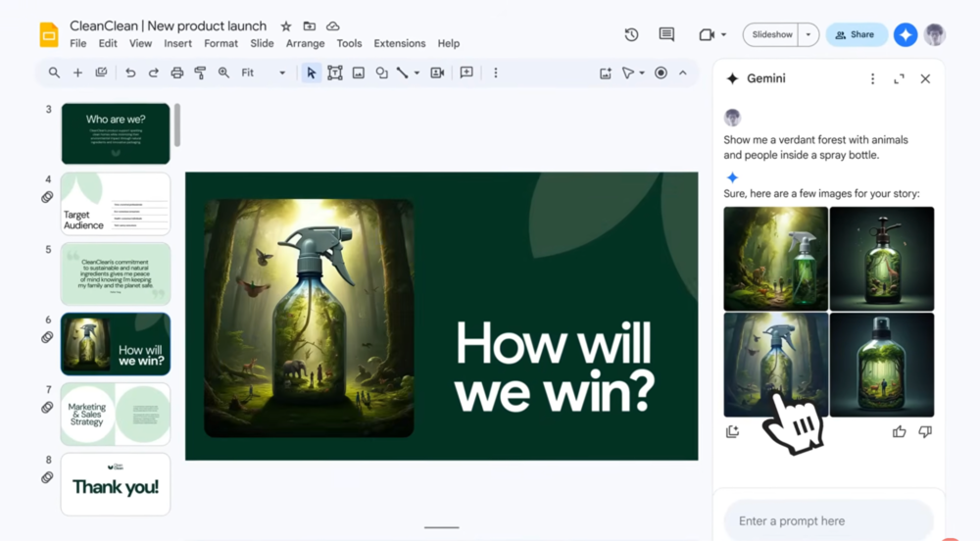The width and height of the screenshot is (980, 541).
Task: Give thumbs down to Gemini images
Action: 925,431
